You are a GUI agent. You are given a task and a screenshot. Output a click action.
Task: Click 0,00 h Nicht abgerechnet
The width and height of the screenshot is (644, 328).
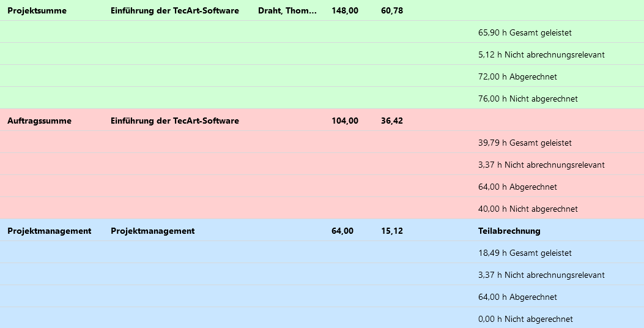525,319
